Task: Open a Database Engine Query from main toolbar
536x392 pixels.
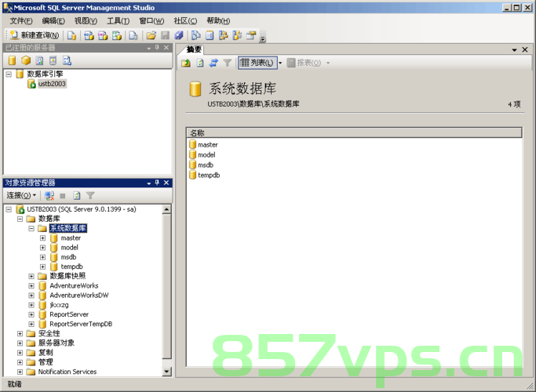Action: point(71,35)
